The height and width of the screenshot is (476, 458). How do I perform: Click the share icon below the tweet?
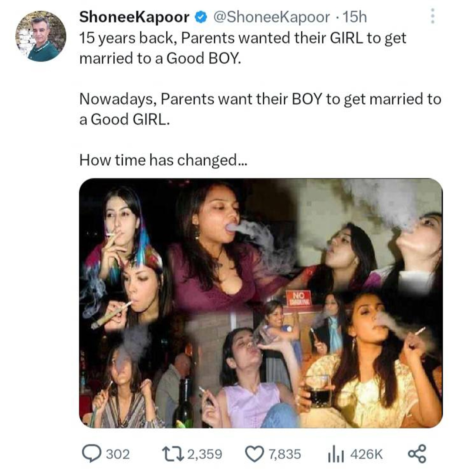417,454
